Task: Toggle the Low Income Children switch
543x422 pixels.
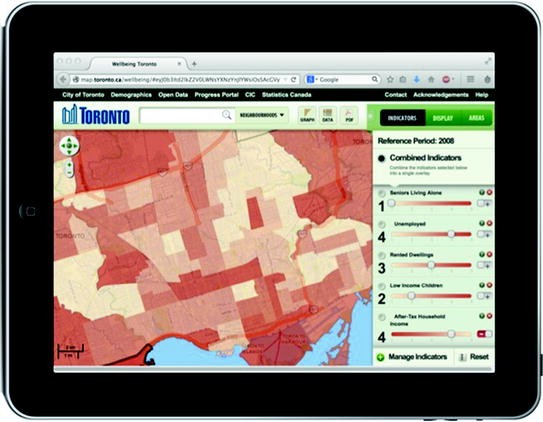Action: [x=484, y=296]
